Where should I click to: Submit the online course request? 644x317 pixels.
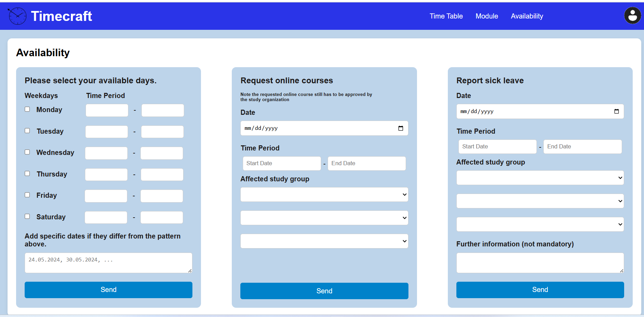pyautogui.click(x=324, y=291)
